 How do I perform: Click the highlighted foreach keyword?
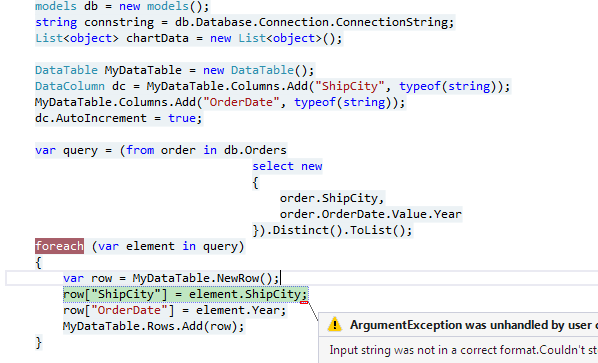[x=59, y=246]
